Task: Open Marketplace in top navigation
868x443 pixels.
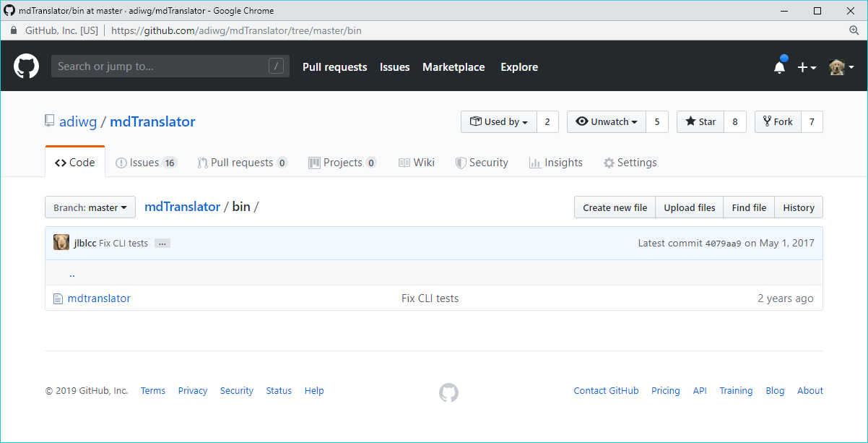Action: (453, 67)
